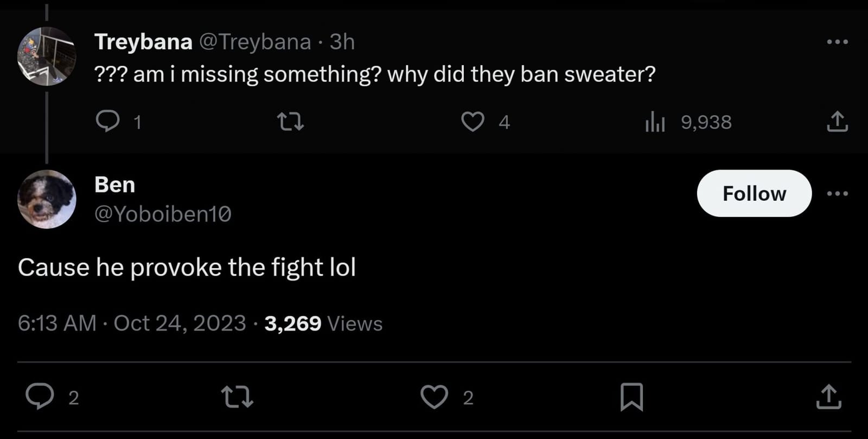Expand Treybana's reply thread by clicking reply count
Image resolution: width=868 pixels, height=439 pixels.
pos(138,122)
